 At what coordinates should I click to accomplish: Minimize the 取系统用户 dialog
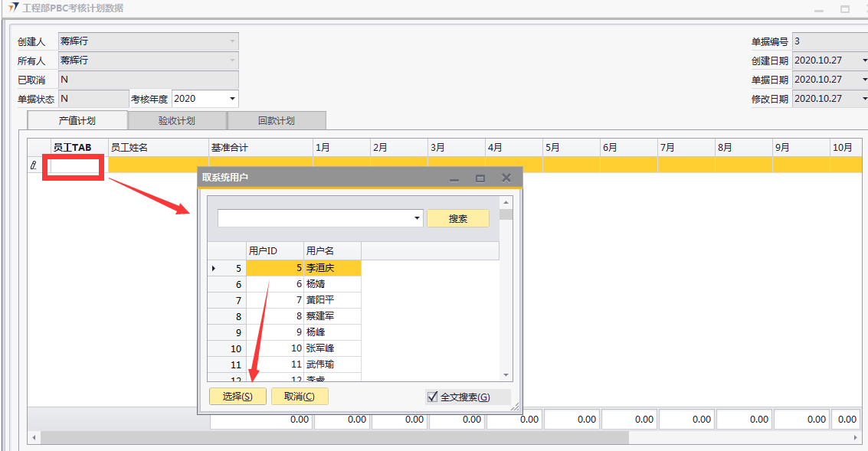[x=454, y=178]
